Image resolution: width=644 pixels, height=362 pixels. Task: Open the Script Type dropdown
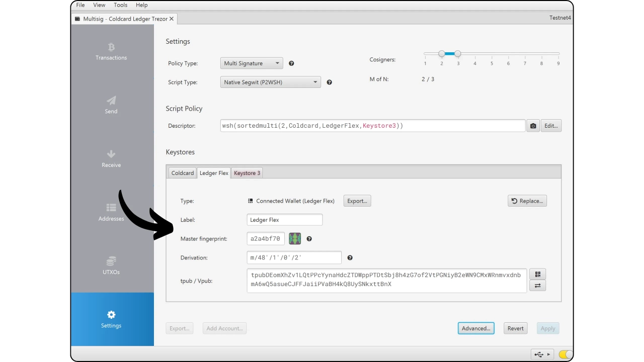pos(270,82)
